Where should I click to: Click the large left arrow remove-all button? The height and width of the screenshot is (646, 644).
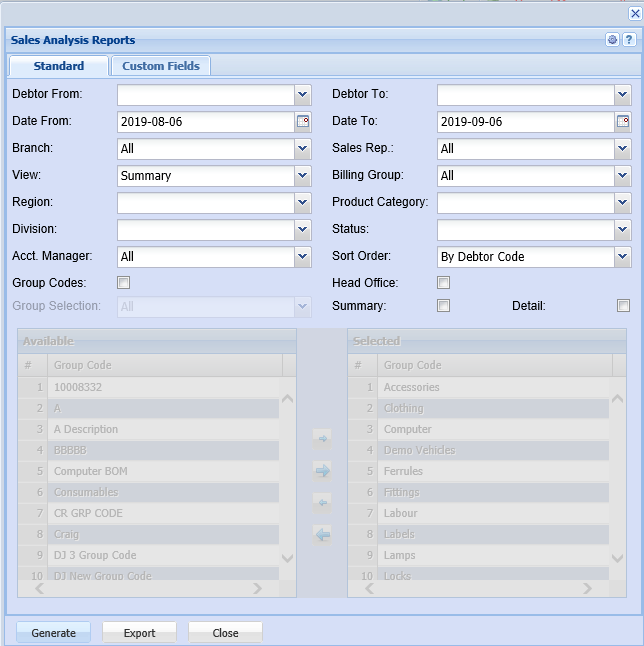coord(322,534)
